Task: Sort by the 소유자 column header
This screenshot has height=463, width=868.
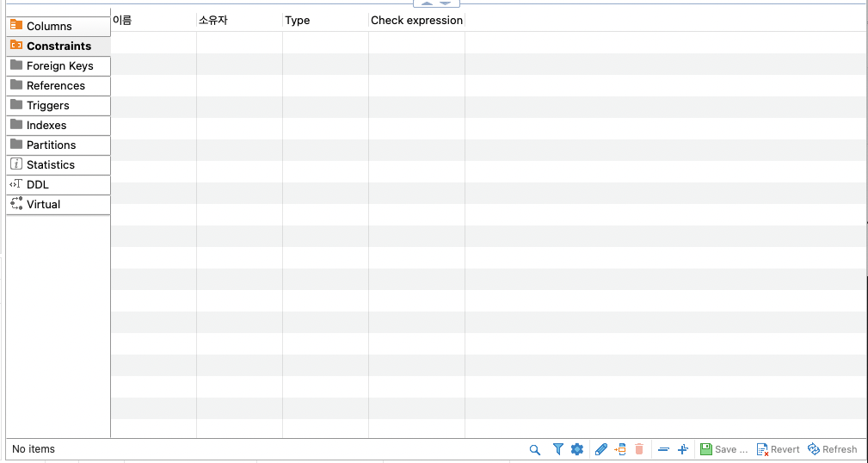Action: click(240, 21)
